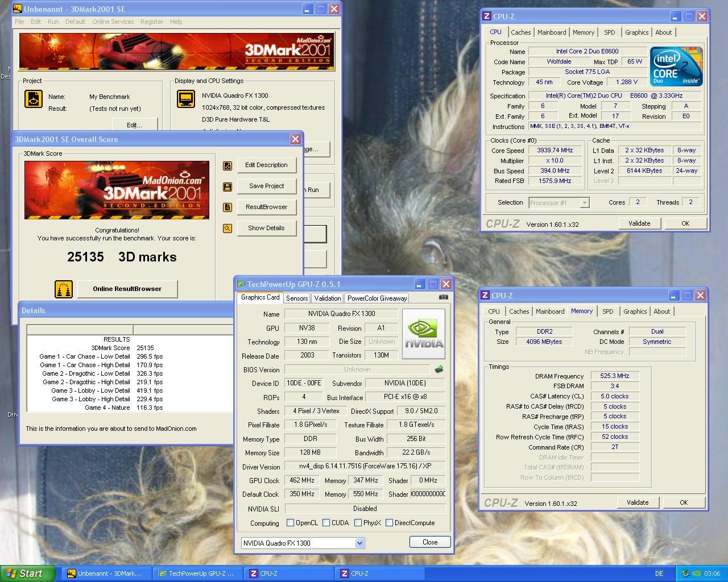Click the ResultBrowser button
This screenshot has width=728, height=582.
point(266,207)
